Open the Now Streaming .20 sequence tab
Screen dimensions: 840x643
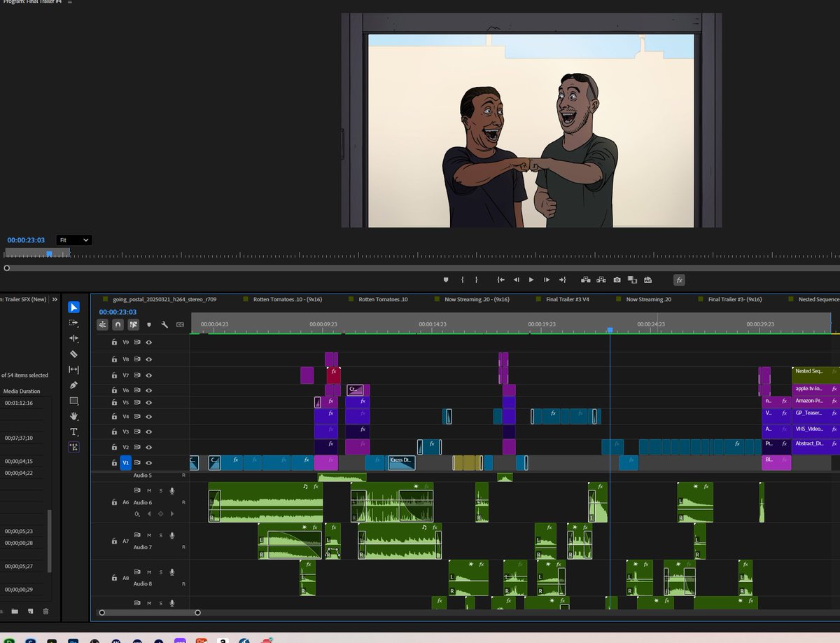click(649, 299)
